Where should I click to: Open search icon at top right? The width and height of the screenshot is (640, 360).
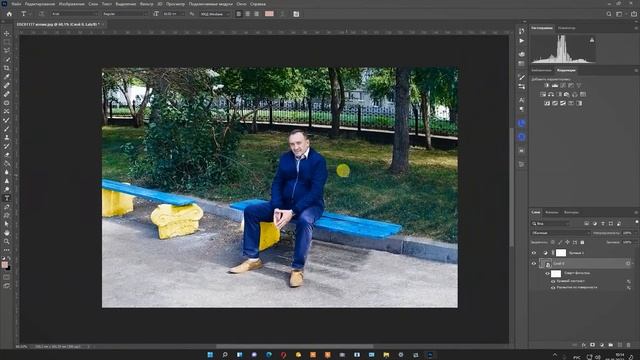tap(609, 14)
